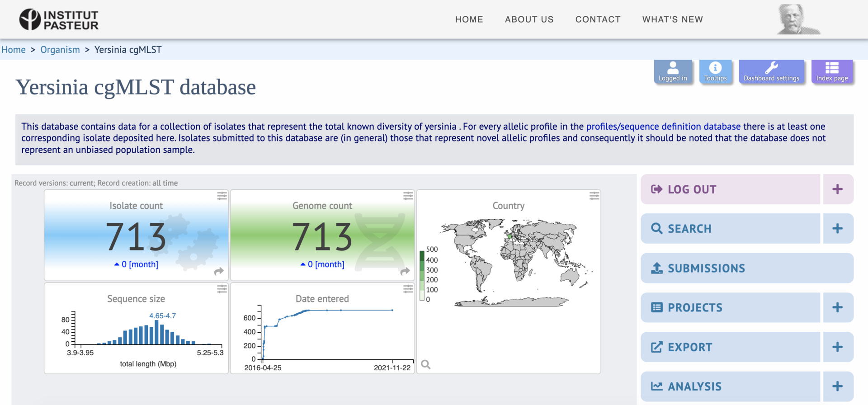The width and height of the screenshot is (868, 405).
Task: Click the magnifier icon below the map
Action: pyautogui.click(x=426, y=364)
